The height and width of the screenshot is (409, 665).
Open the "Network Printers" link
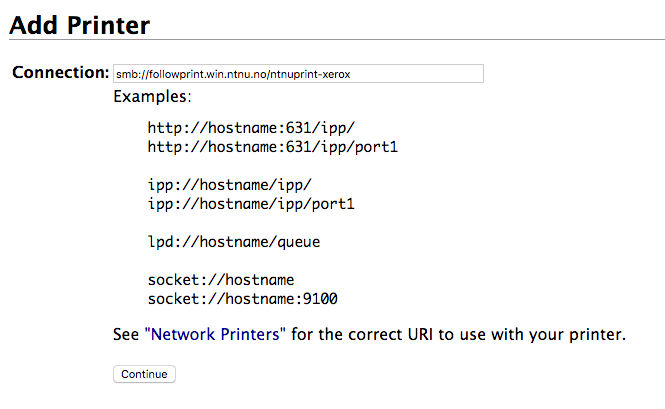[x=215, y=334]
